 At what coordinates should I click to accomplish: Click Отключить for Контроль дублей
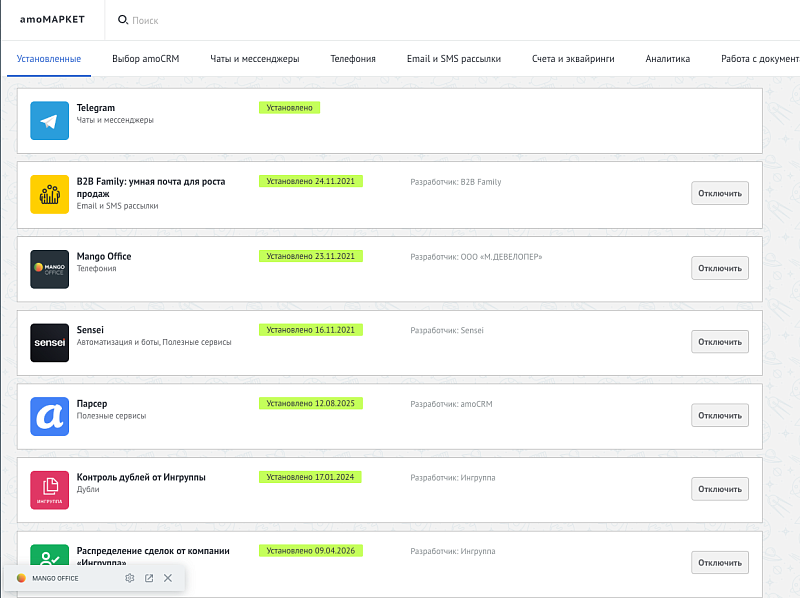(720, 489)
